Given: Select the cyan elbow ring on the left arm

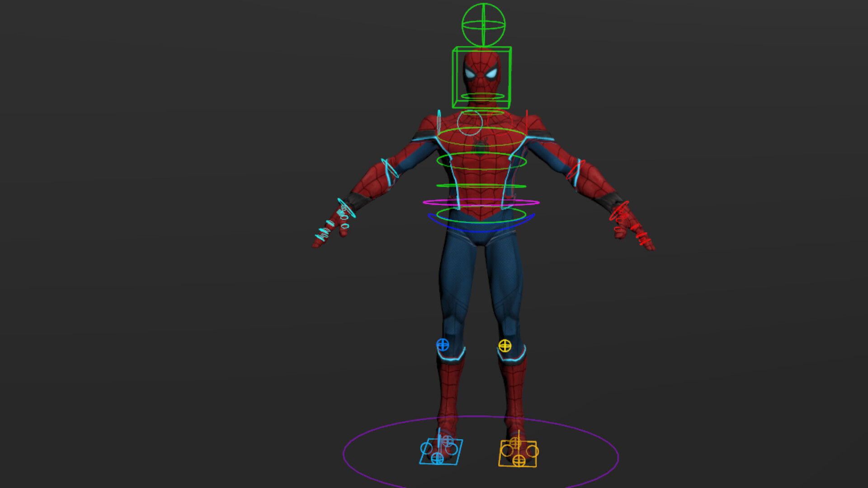Looking at the screenshot, I should [389, 168].
